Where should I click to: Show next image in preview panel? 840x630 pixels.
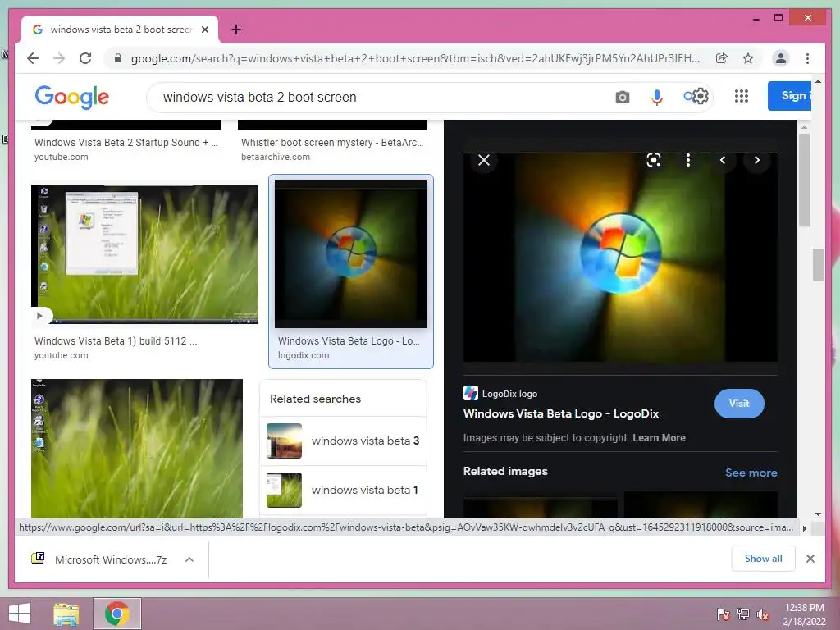click(x=756, y=160)
